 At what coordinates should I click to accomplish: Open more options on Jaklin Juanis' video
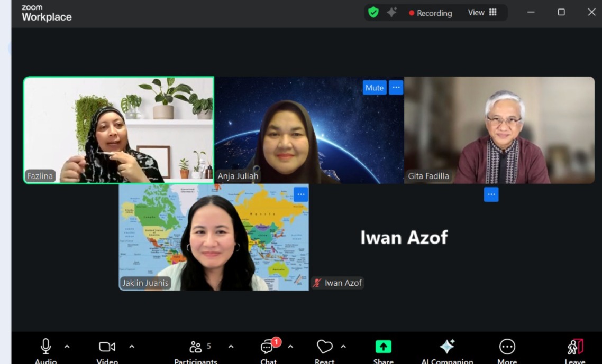click(300, 194)
